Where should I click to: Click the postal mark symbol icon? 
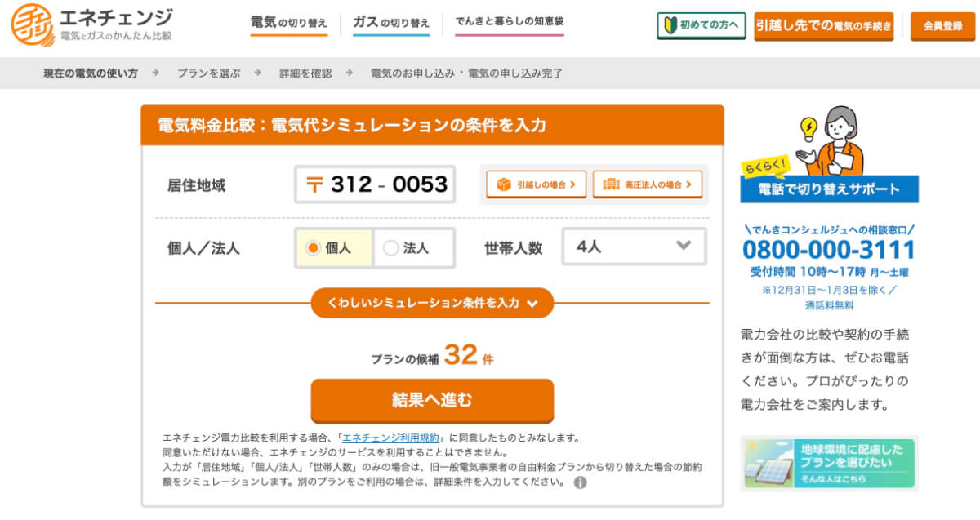pos(314,184)
